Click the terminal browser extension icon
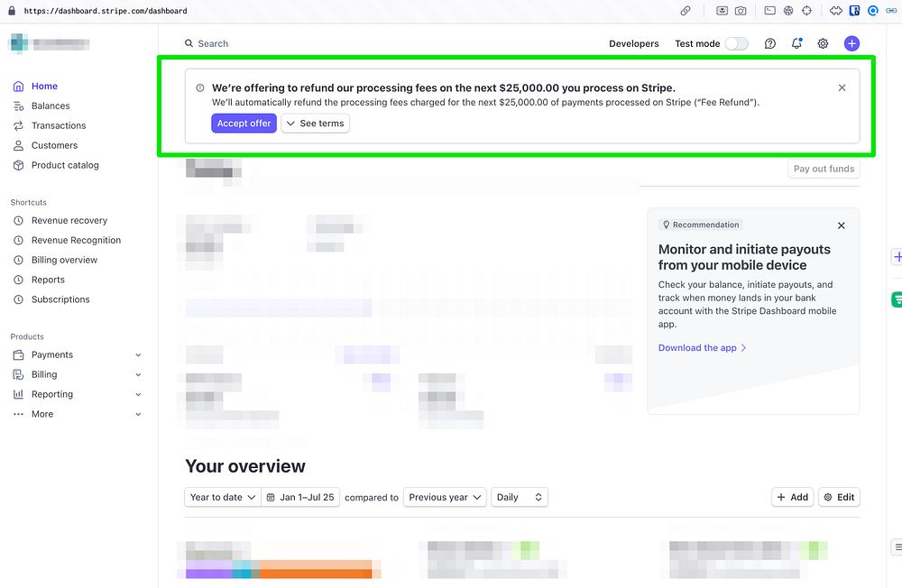The image size is (902, 588). click(x=769, y=10)
